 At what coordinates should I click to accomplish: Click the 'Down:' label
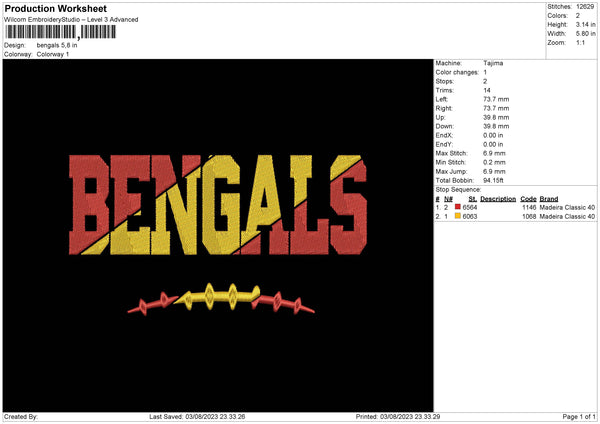coord(445,126)
